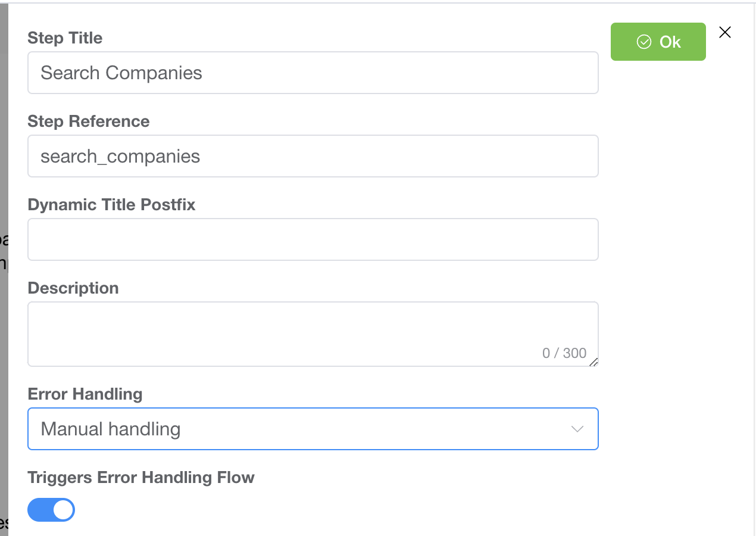Click the Description resize handle corner
Viewport: 756px width, 536px height.
pyautogui.click(x=593, y=362)
